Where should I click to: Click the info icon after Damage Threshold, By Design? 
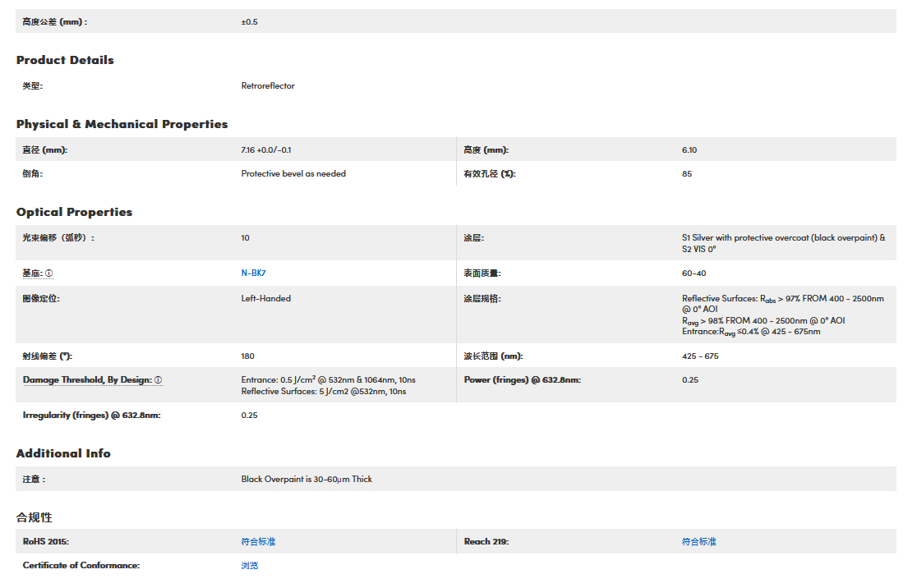click(x=159, y=380)
